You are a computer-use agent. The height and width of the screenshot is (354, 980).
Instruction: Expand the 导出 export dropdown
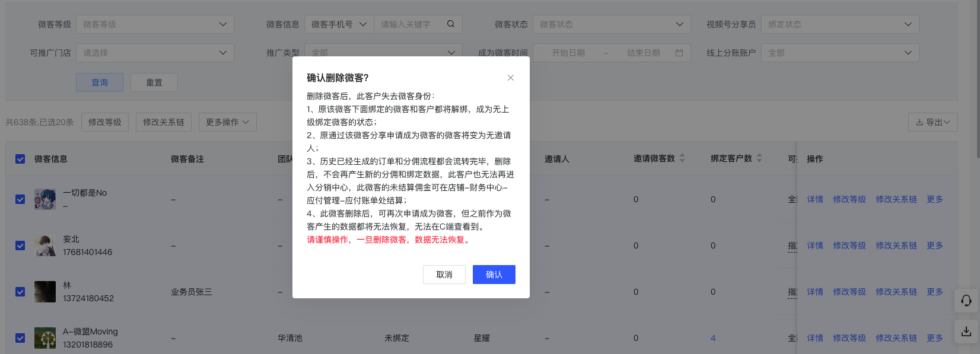(x=933, y=122)
